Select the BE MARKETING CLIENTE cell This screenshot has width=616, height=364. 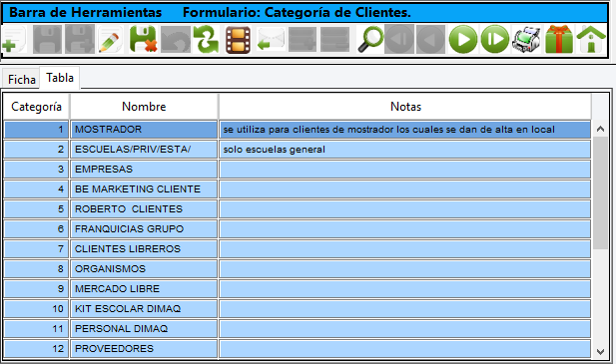144,189
